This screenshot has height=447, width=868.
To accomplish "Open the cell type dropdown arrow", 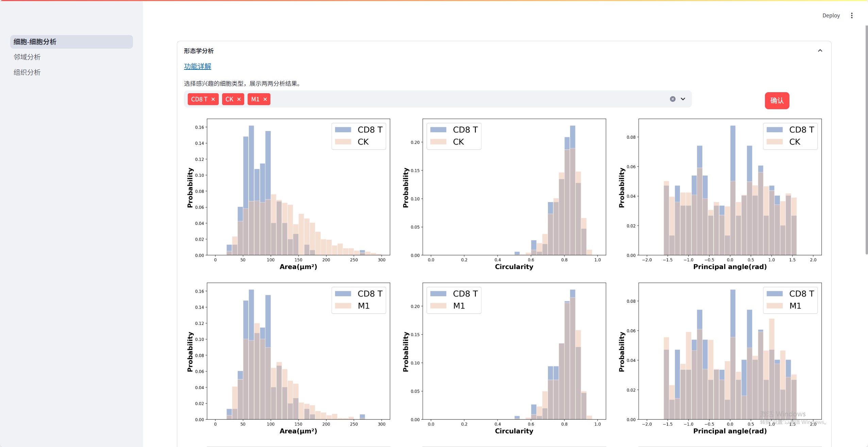I will click(683, 99).
